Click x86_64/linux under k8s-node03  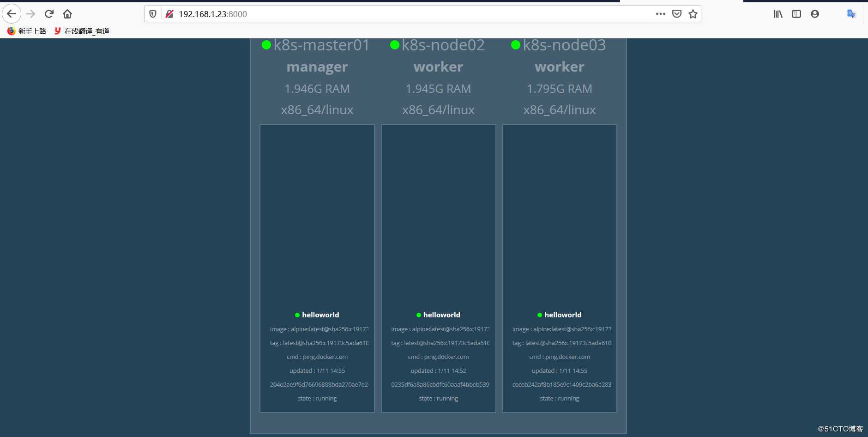click(x=560, y=110)
